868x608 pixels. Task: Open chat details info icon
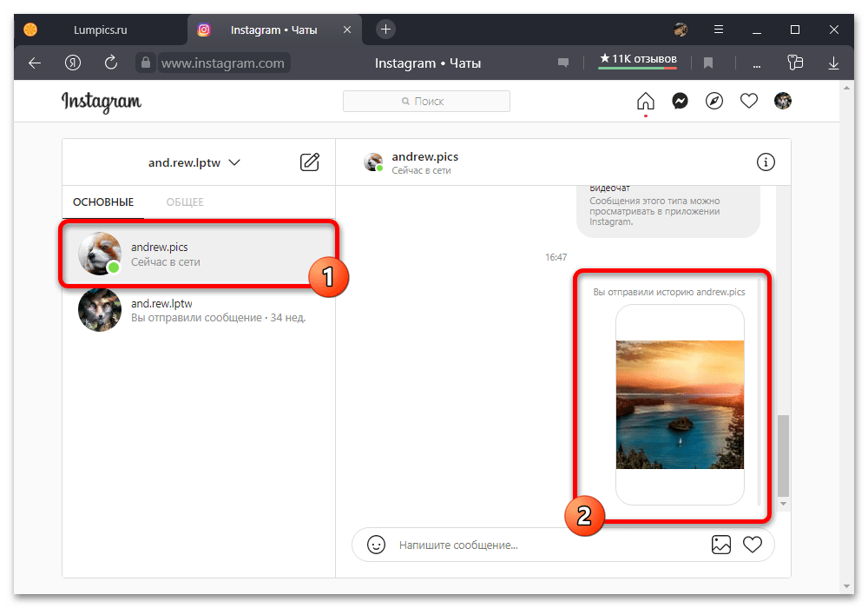[766, 162]
